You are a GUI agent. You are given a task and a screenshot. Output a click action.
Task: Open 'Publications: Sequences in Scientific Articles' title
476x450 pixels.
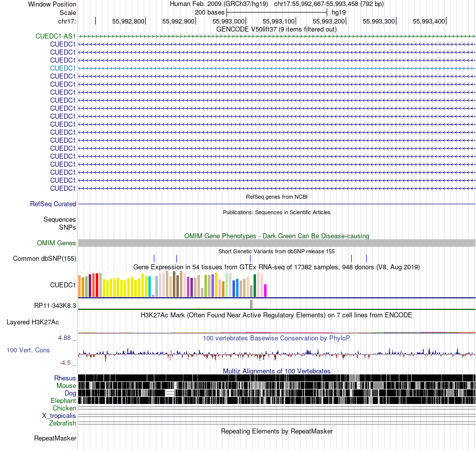(277, 212)
